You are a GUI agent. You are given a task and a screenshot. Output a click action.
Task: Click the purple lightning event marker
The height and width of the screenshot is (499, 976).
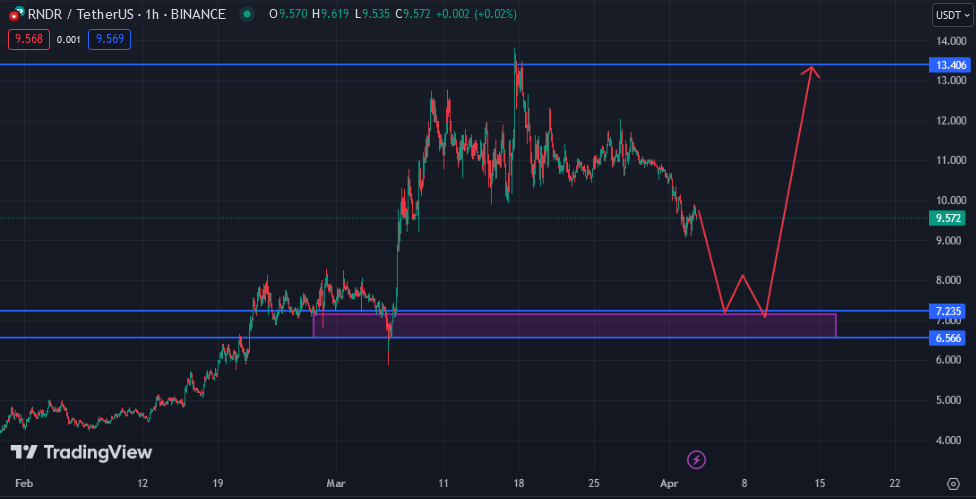coord(696,460)
